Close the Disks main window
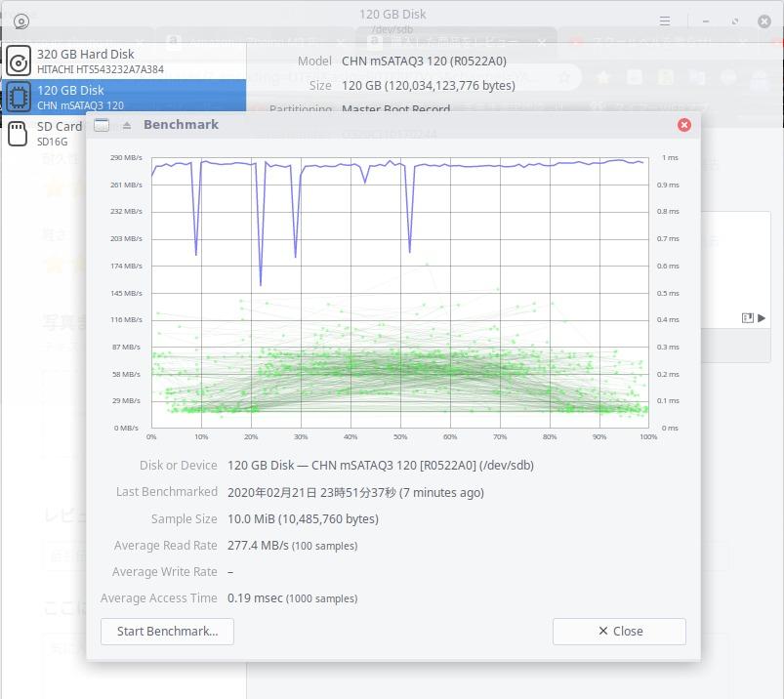Image resolution: width=784 pixels, height=699 pixels. pyautogui.click(x=764, y=21)
